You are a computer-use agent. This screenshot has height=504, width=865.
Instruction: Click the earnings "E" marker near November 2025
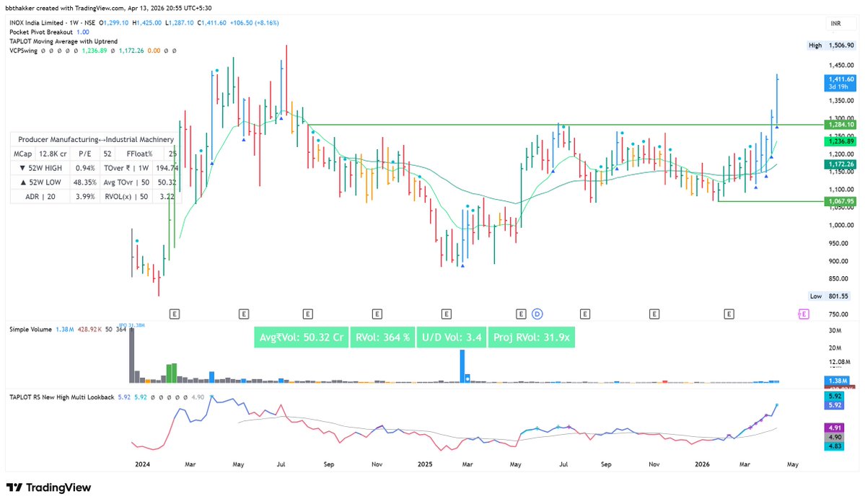click(654, 314)
